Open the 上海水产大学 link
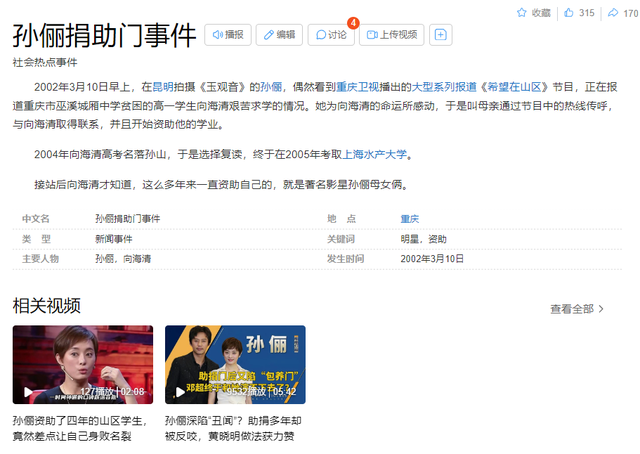The image size is (640, 454). point(374,154)
